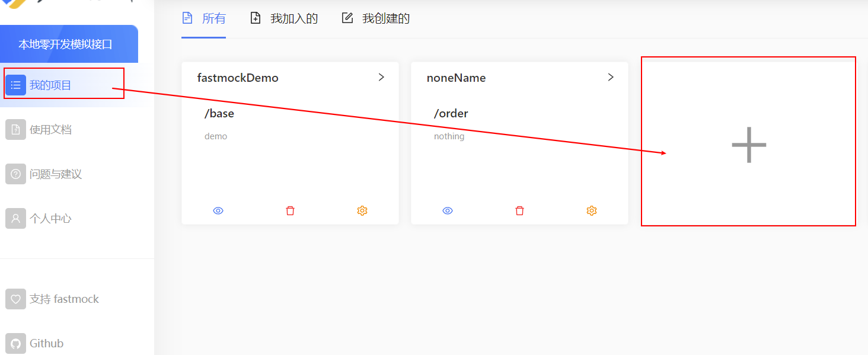The image size is (868, 355).
Task: Open settings gear for fastmockDemo project
Action: coord(362,210)
